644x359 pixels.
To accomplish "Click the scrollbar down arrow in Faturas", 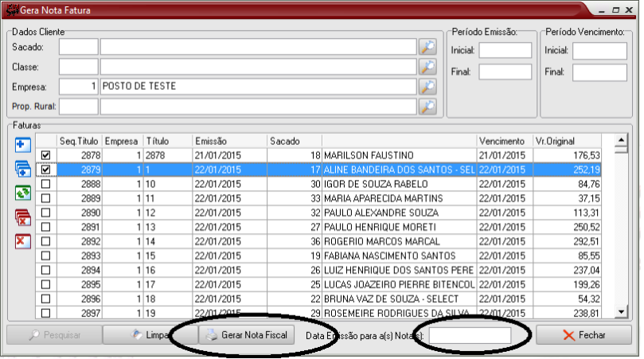I will click(621, 312).
